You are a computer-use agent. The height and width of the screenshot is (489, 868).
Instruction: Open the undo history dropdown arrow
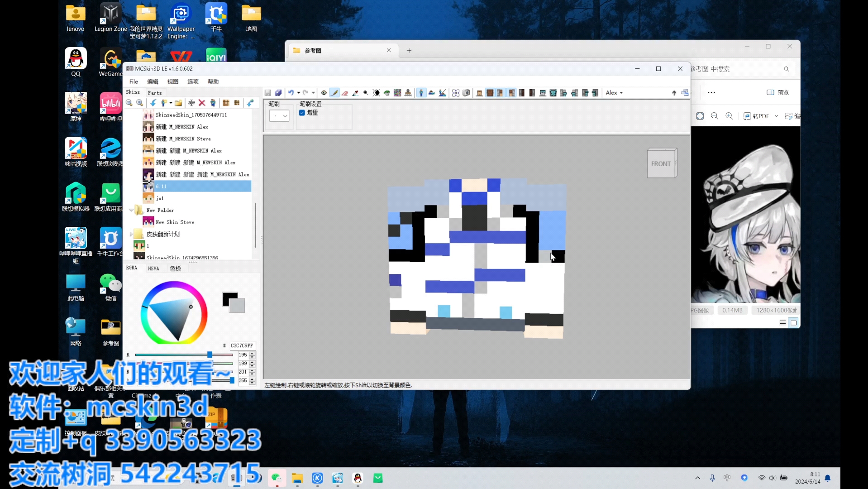[x=299, y=93]
